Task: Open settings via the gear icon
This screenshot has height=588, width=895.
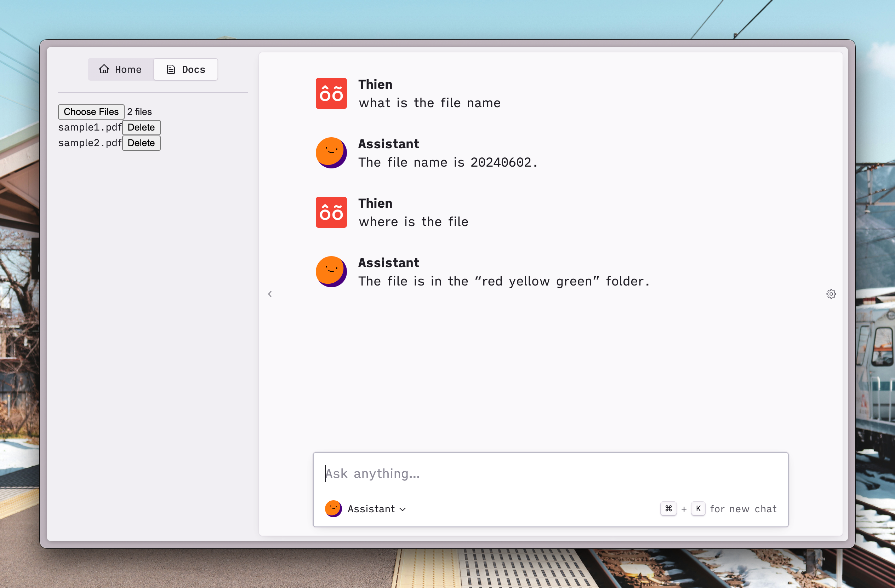Action: pos(831,294)
